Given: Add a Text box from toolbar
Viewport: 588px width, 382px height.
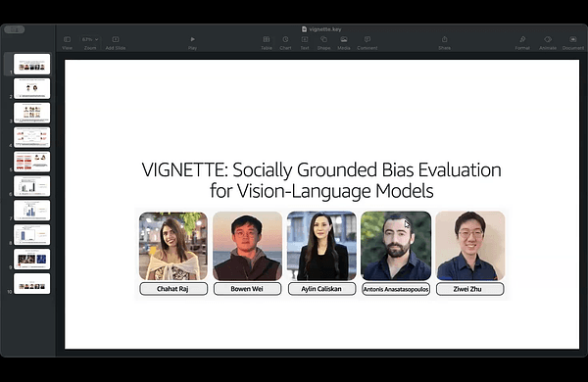Looking at the screenshot, I should point(305,43).
